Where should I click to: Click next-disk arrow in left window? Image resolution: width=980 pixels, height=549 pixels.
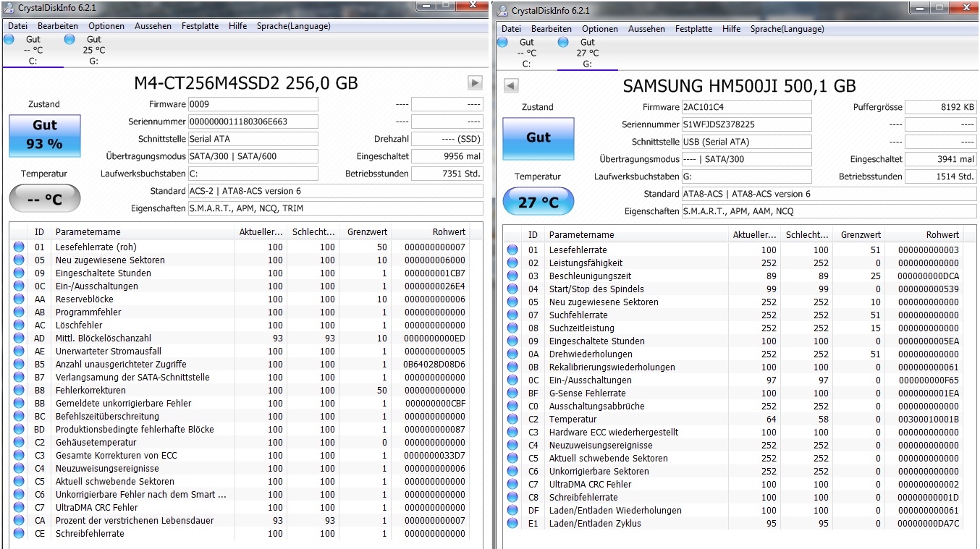click(x=475, y=82)
